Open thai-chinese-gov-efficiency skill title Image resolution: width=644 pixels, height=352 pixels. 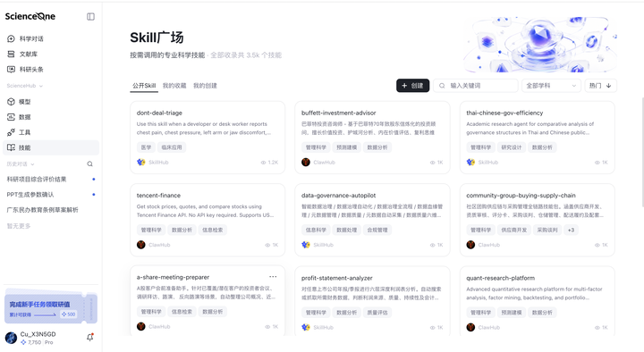(x=504, y=113)
